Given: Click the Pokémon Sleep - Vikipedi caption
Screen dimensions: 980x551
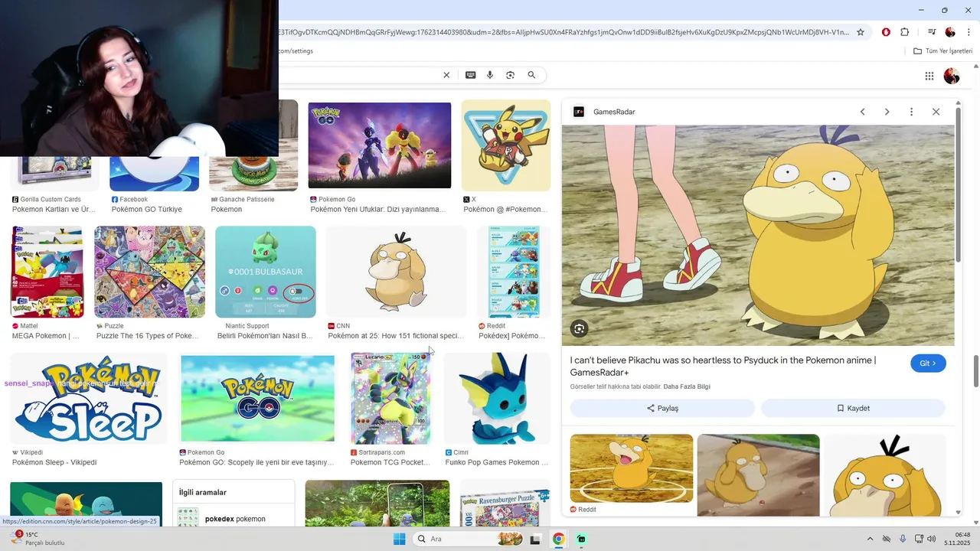Looking at the screenshot, I should click(x=54, y=462).
